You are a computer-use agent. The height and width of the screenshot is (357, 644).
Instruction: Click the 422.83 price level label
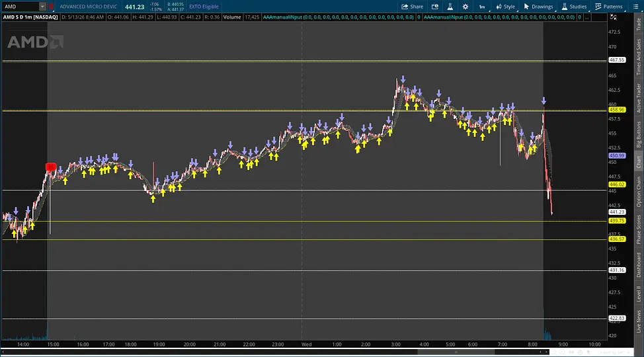click(x=617, y=319)
